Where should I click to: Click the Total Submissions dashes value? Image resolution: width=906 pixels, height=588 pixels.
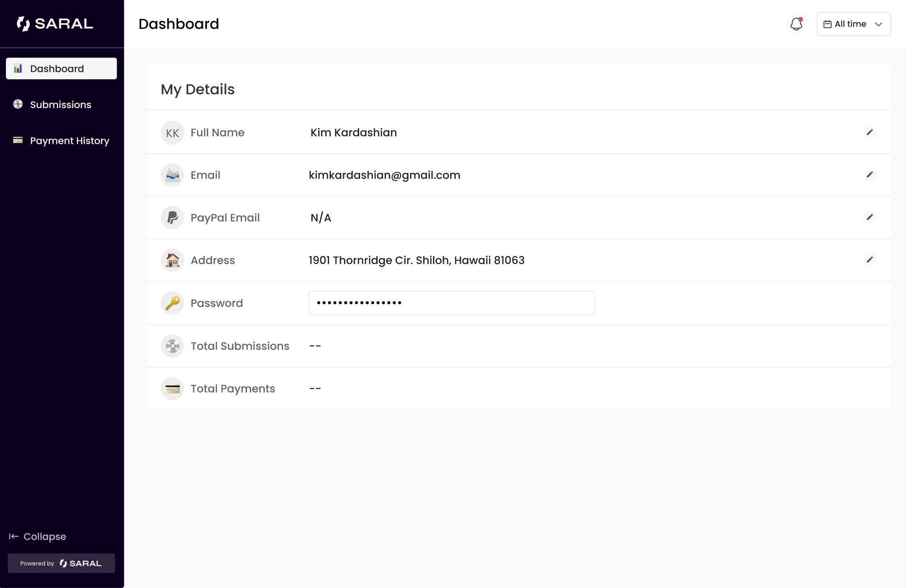click(315, 346)
